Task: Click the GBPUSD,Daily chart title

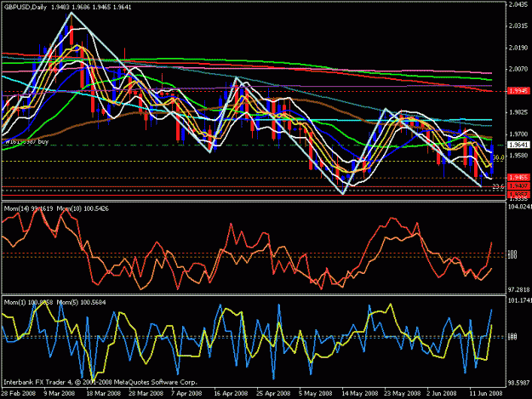Action: click(x=25, y=7)
